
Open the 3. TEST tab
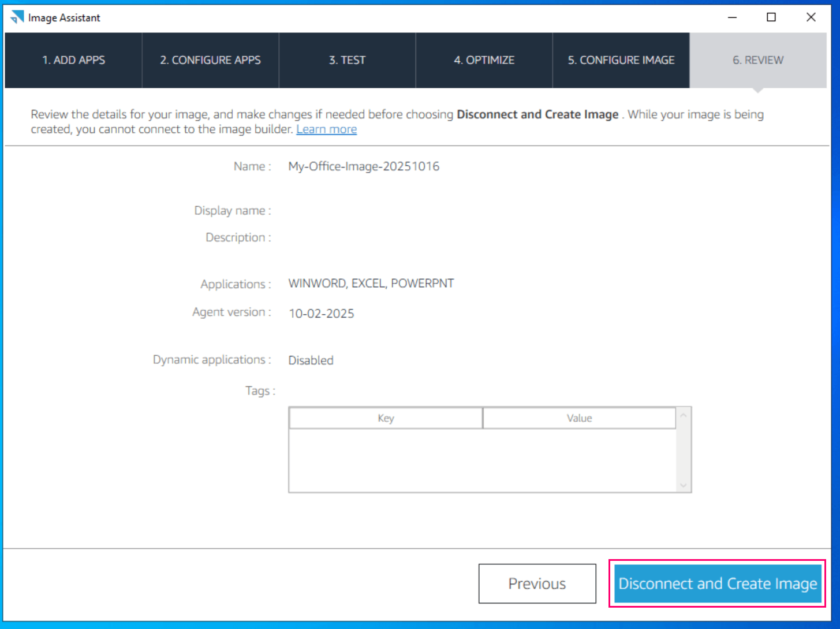click(x=347, y=60)
